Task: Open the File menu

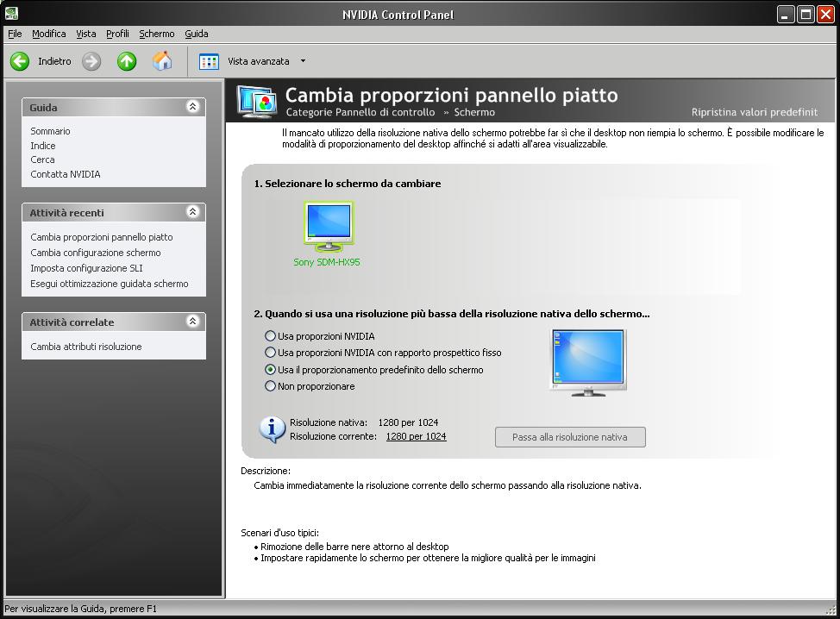Action: 15,34
